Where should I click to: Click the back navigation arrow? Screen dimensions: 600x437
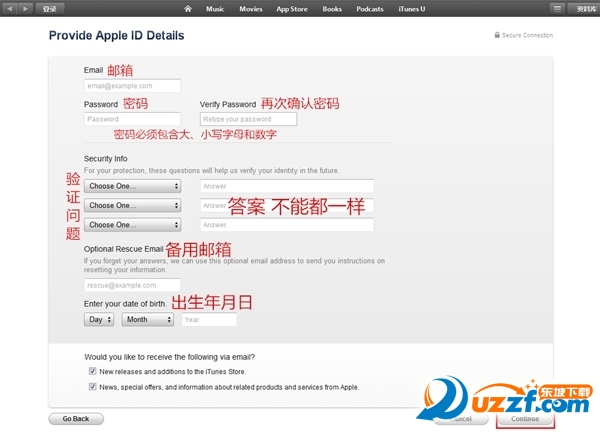pos(10,8)
